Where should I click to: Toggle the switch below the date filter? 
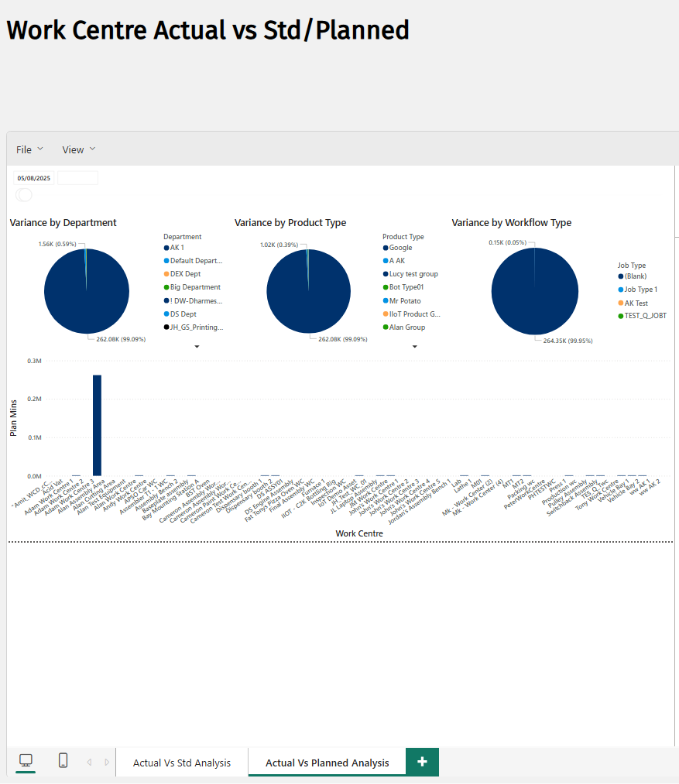click(x=24, y=195)
